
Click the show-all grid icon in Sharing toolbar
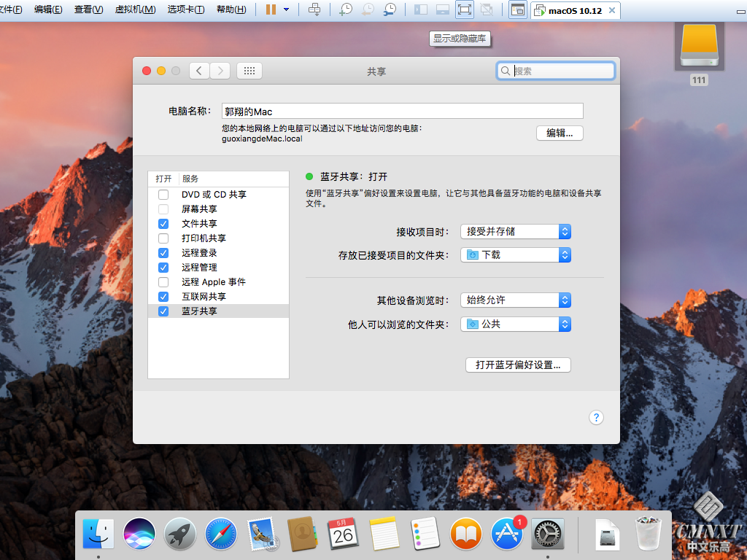pos(249,71)
